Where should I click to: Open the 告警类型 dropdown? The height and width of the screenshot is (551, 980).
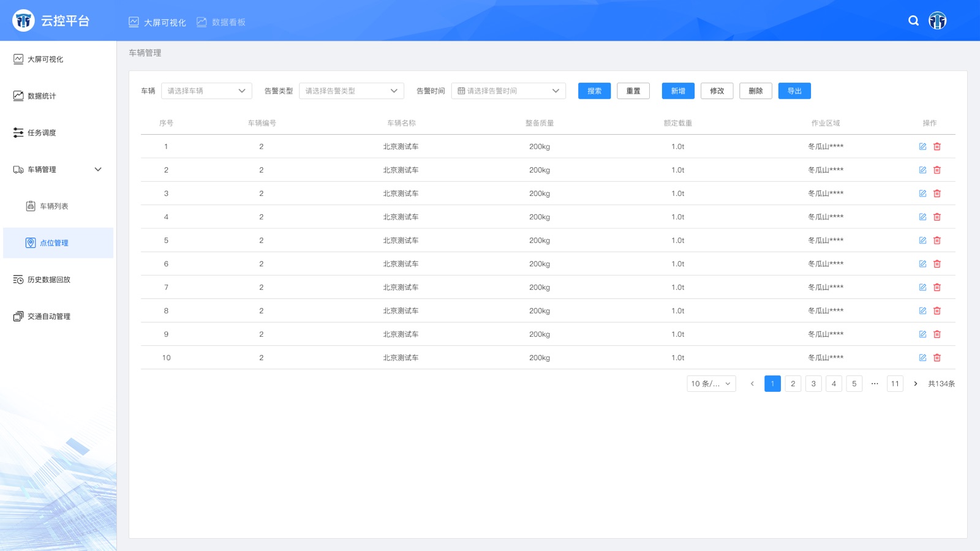point(352,91)
